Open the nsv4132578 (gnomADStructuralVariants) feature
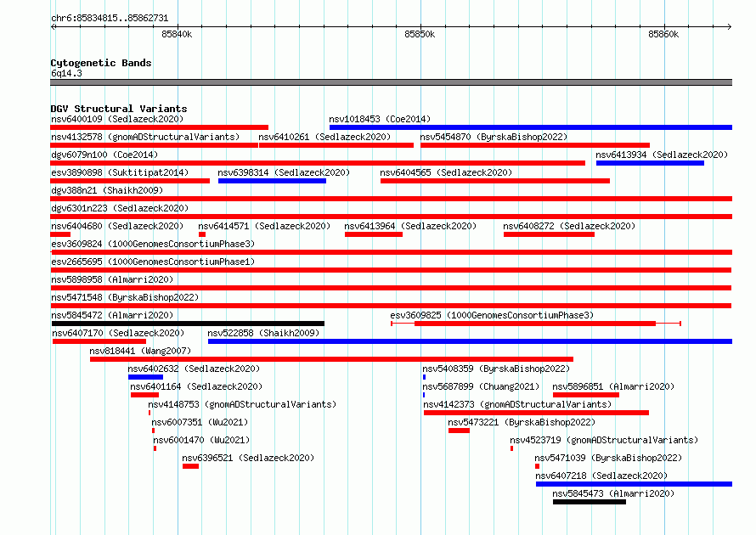The height and width of the screenshot is (535, 756). pos(155,145)
